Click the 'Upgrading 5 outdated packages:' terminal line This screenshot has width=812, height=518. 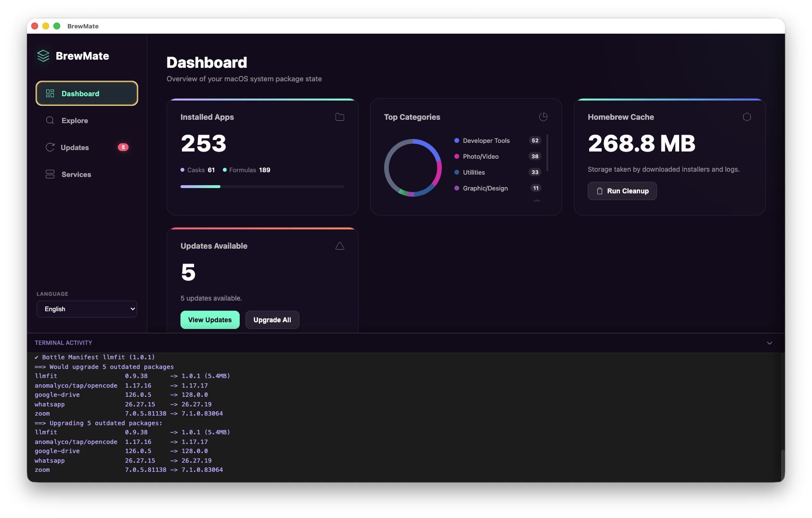point(99,423)
